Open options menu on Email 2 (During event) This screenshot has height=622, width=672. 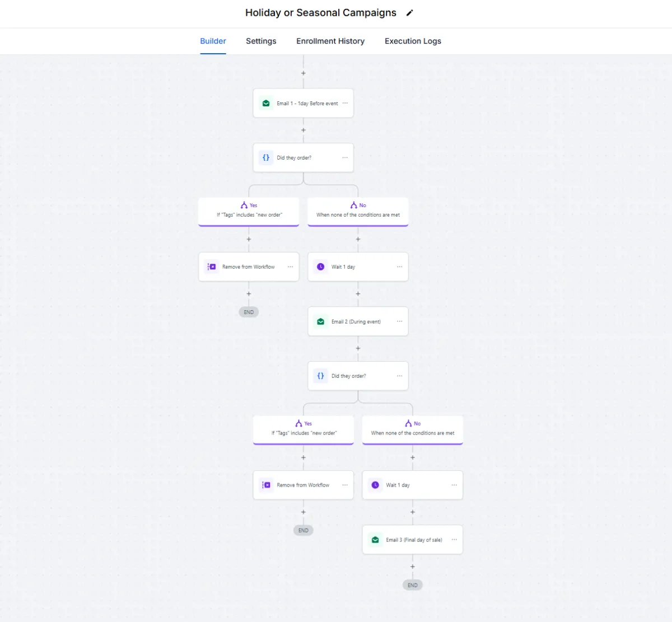[399, 321]
